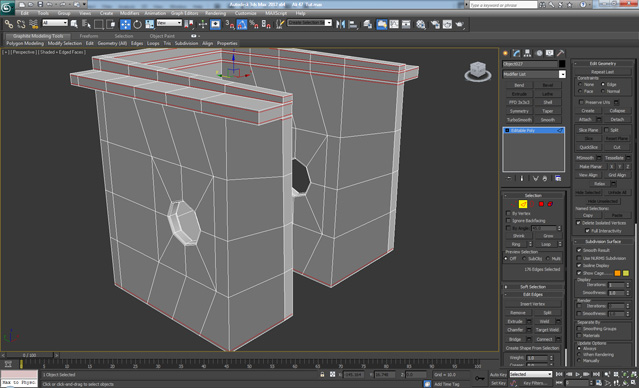Select Edge sub-object level icon
This screenshot has height=388, width=639.
click(x=523, y=204)
